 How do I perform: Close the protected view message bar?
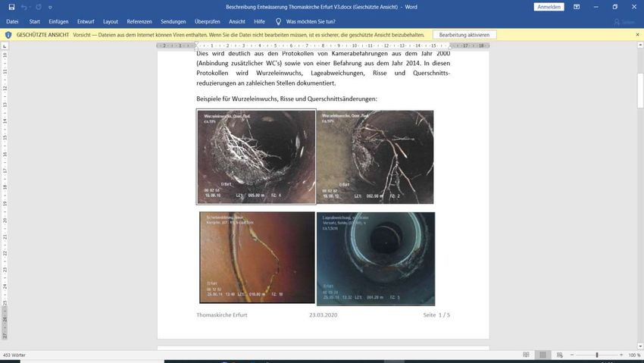click(637, 35)
